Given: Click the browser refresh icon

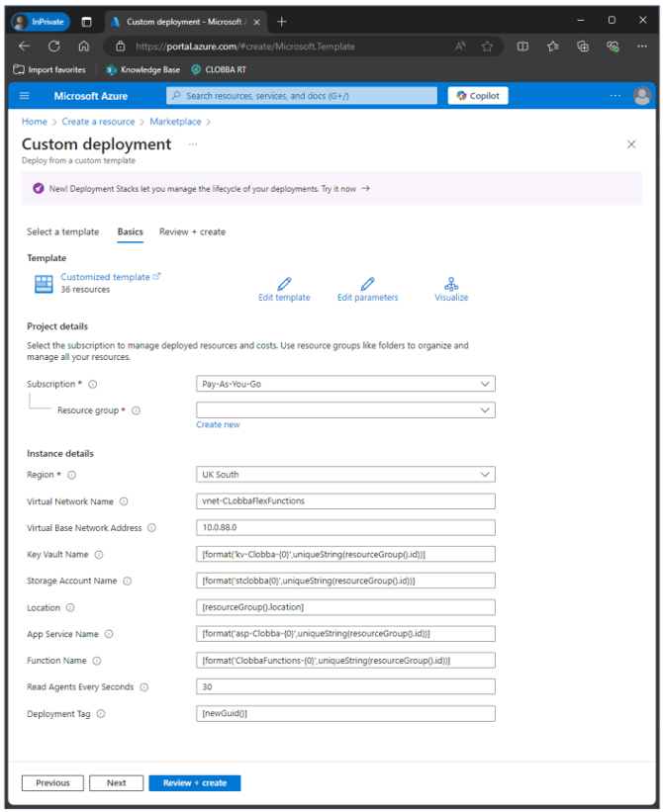Looking at the screenshot, I should click(54, 45).
